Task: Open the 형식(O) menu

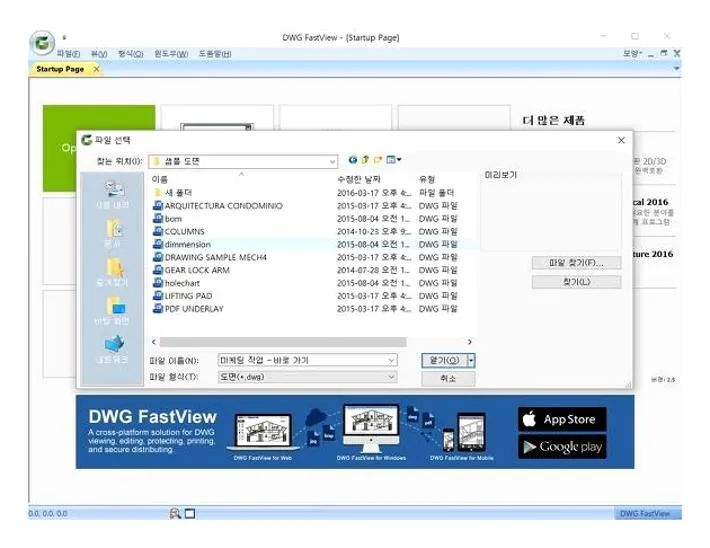Action: [130, 53]
